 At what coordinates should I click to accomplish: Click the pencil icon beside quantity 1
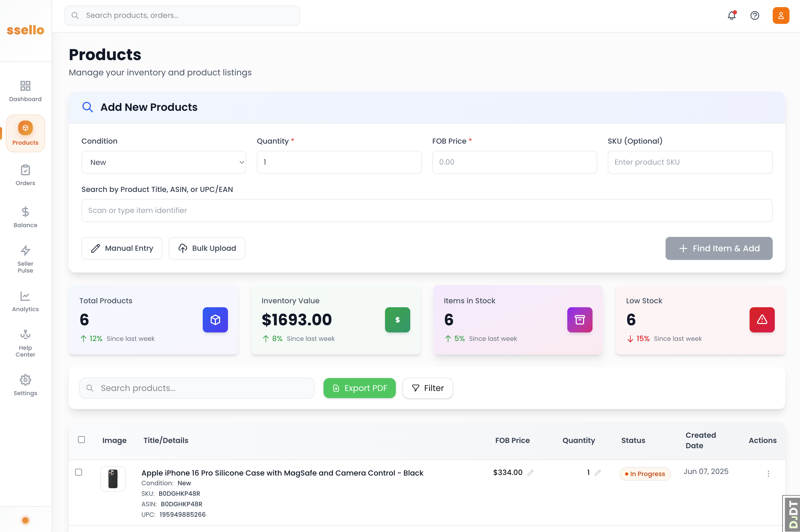(x=598, y=473)
